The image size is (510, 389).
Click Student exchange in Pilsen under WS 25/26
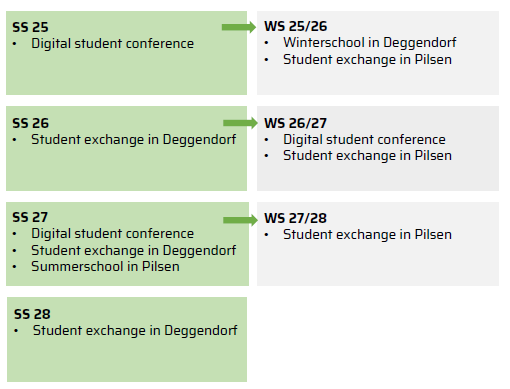367,60
